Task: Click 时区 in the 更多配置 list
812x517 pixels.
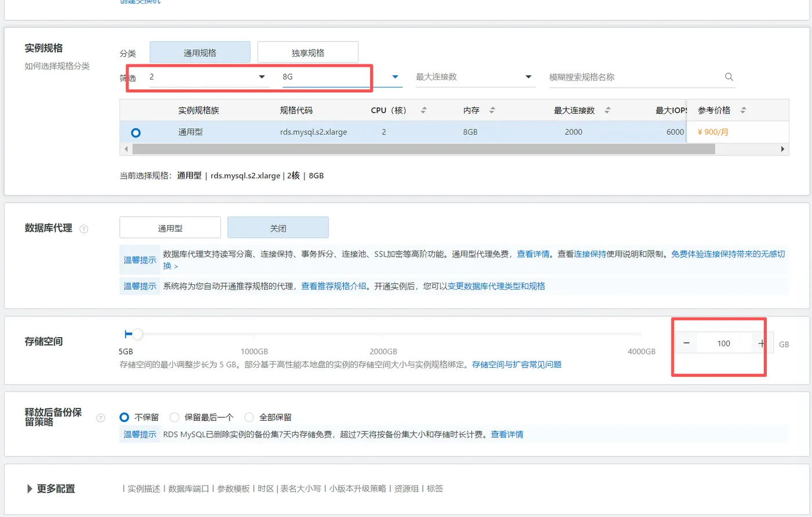Action: [266, 489]
